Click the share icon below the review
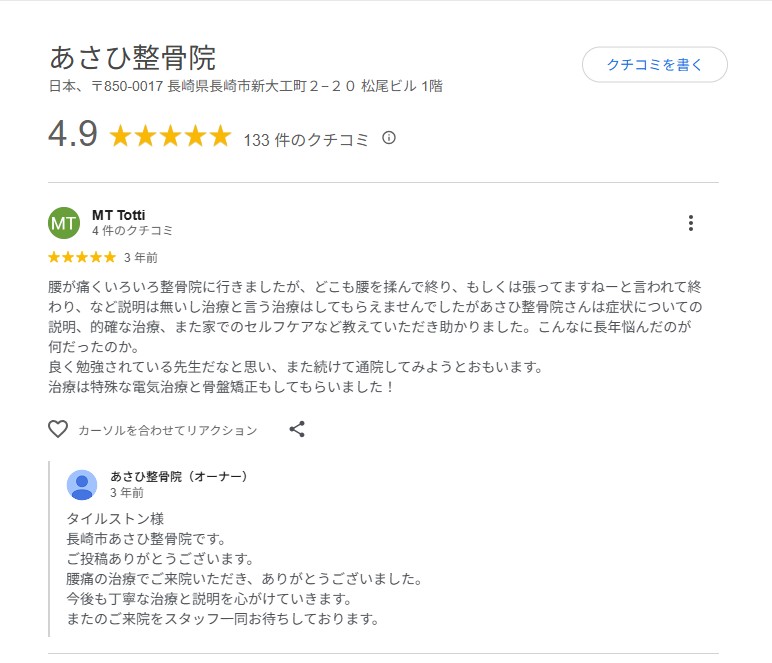The width and height of the screenshot is (772, 663). pos(297,429)
